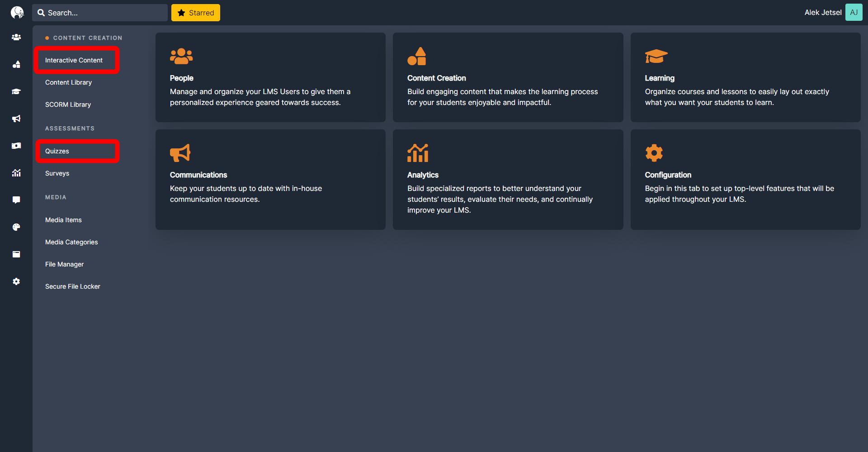868x452 pixels.
Task: Click the Analytics card's chart icon
Action: point(418,153)
